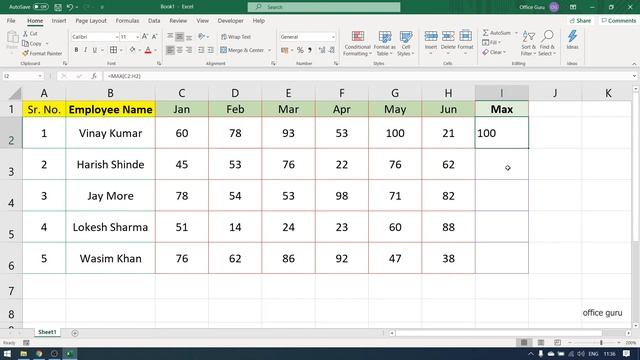Viewport: 640px width, 360px height.
Task: Toggle bold formatting
Action: tap(76, 50)
